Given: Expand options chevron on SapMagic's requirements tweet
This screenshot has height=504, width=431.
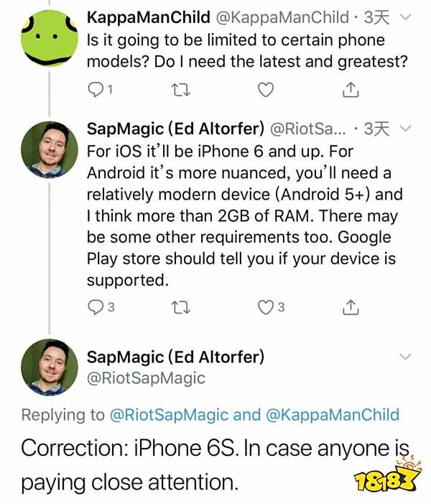Looking at the screenshot, I should (404, 129).
